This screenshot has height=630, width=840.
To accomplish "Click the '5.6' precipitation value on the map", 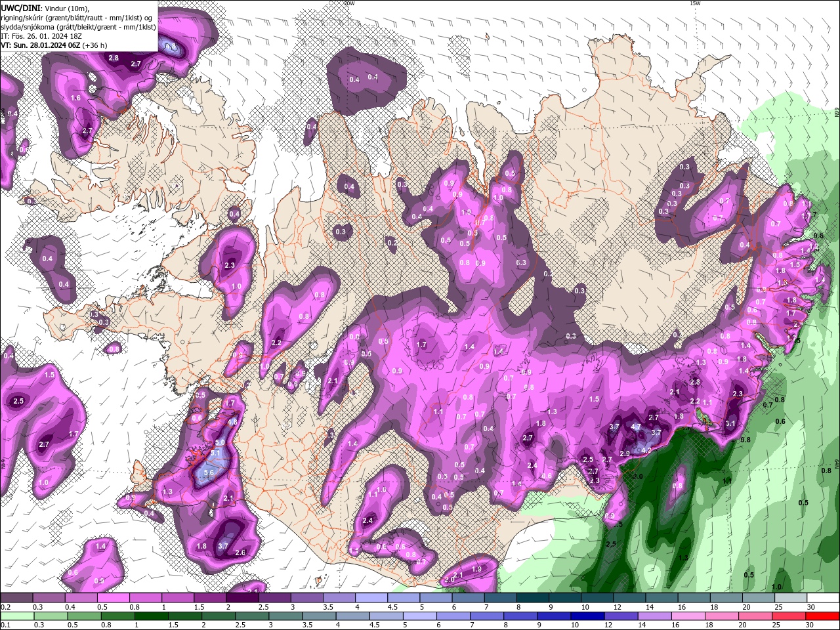I will [210, 472].
